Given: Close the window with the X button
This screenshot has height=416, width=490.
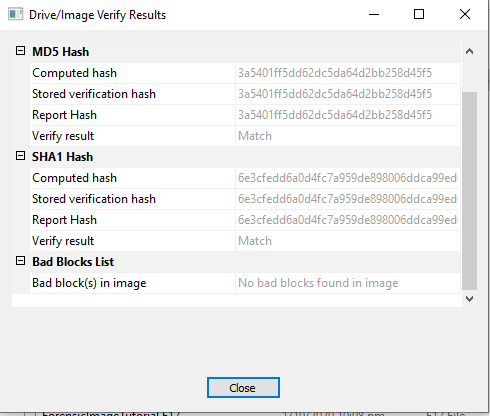Looking at the screenshot, I should (465, 14).
